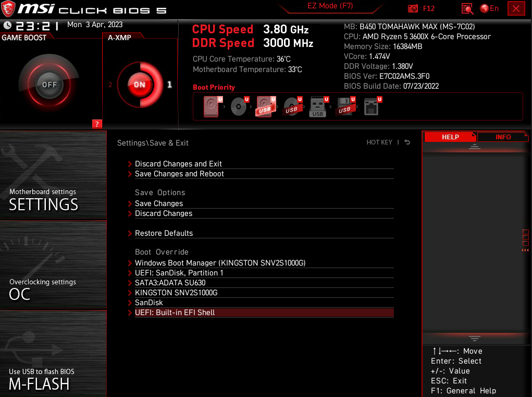Click chevron beside UEFI: SanDisk, Partition 1
Image resolution: width=532 pixels, height=397 pixels.
130,273
